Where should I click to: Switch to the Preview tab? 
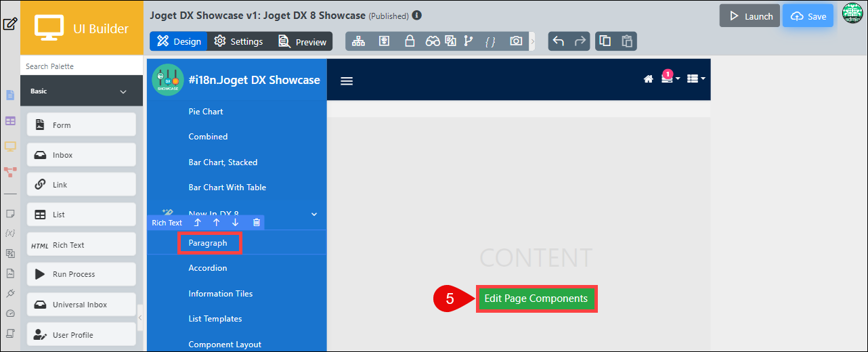click(302, 41)
